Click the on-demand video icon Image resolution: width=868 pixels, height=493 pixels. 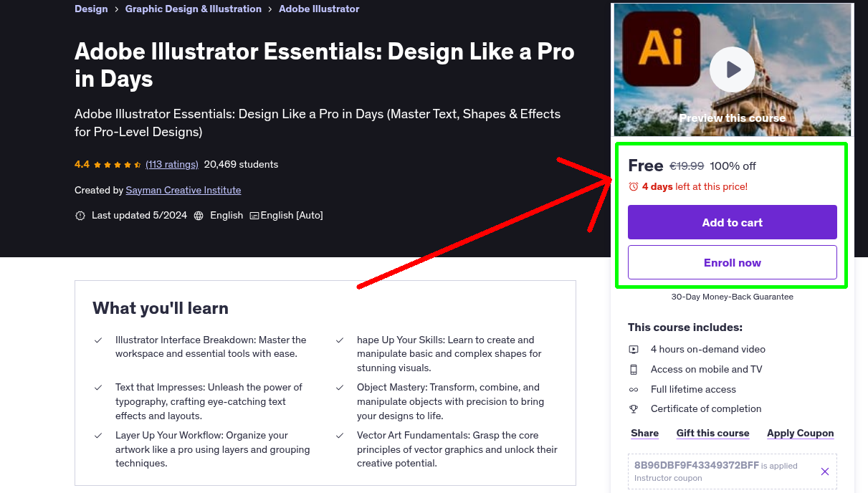(634, 349)
